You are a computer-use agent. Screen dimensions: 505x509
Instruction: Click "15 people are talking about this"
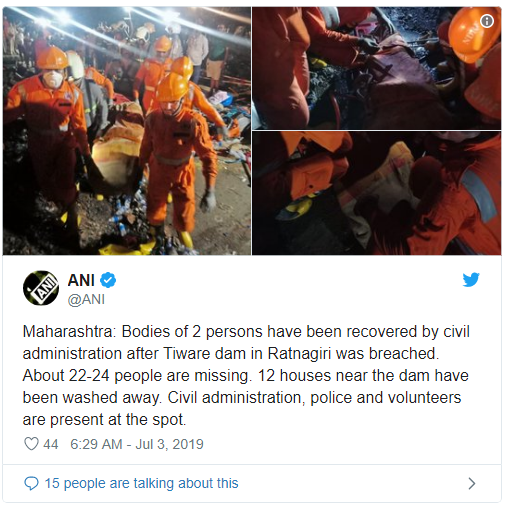(x=141, y=483)
